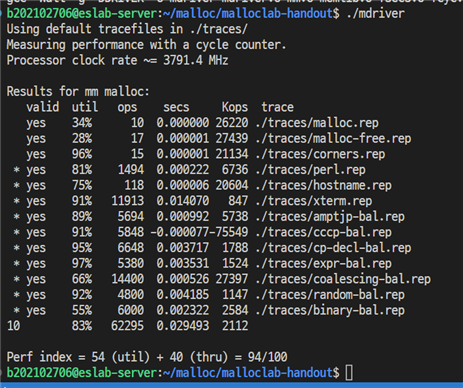Click ./traces/malloc-free.rep file path
The image size is (463, 388).
(x=333, y=138)
